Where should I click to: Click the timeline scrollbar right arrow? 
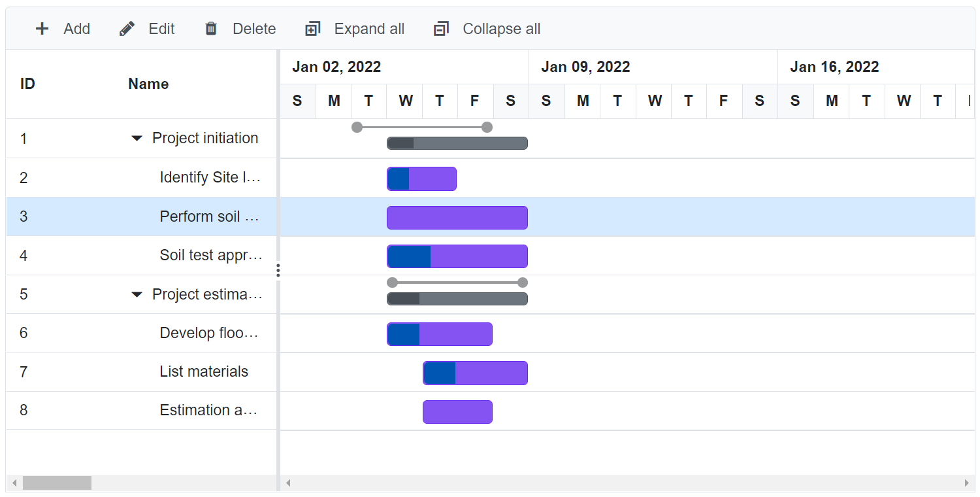coord(967,483)
